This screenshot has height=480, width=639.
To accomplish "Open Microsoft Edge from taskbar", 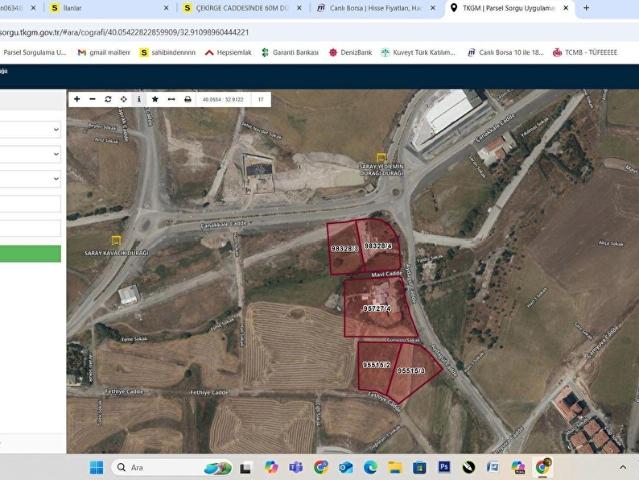I will point(370,467).
